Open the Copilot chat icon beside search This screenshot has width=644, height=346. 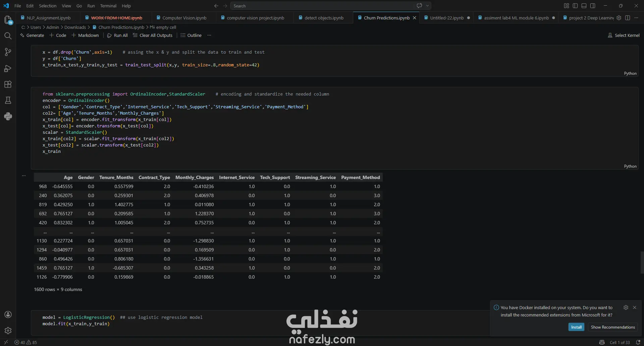419,6
